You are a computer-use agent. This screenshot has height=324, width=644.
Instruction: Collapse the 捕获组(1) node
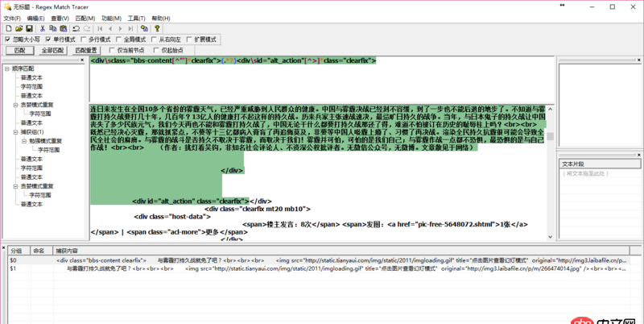click(15, 132)
